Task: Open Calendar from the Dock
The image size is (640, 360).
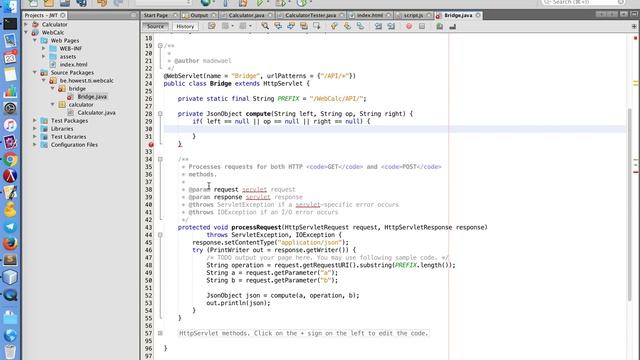Action: 10,57
